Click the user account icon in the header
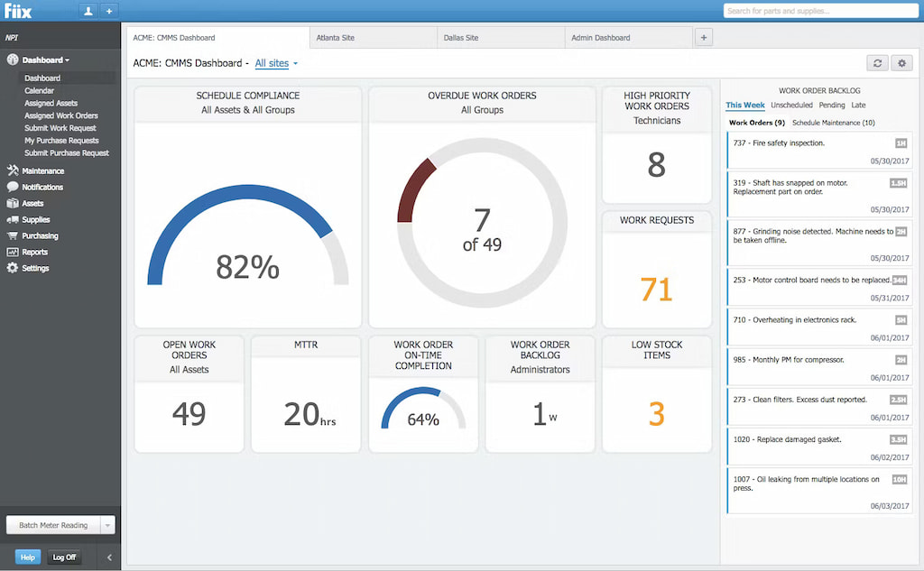Screen dimensions: 924x571 point(88,10)
